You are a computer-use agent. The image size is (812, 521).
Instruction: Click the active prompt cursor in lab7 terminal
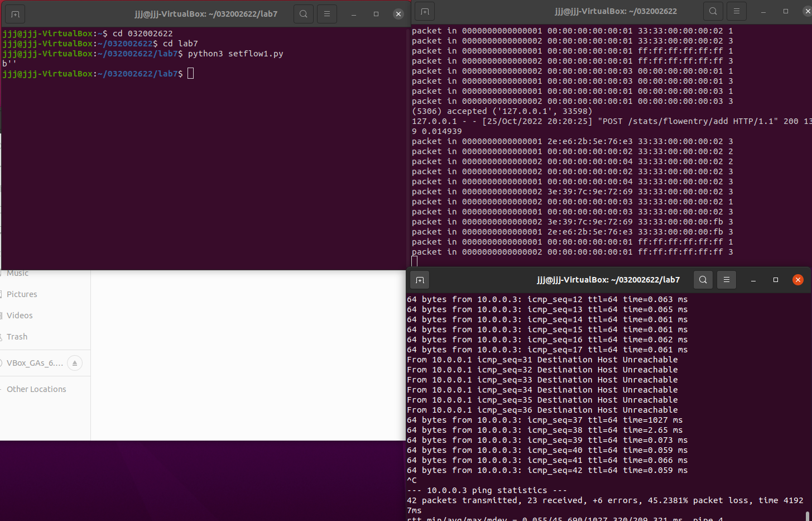click(190, 74)
